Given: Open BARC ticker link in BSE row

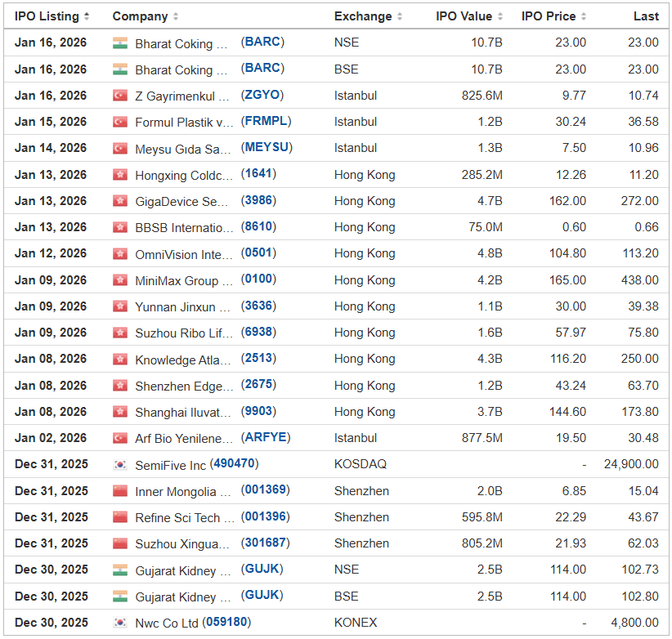Looking at the screenshot, I should click(x=262, y=68).
